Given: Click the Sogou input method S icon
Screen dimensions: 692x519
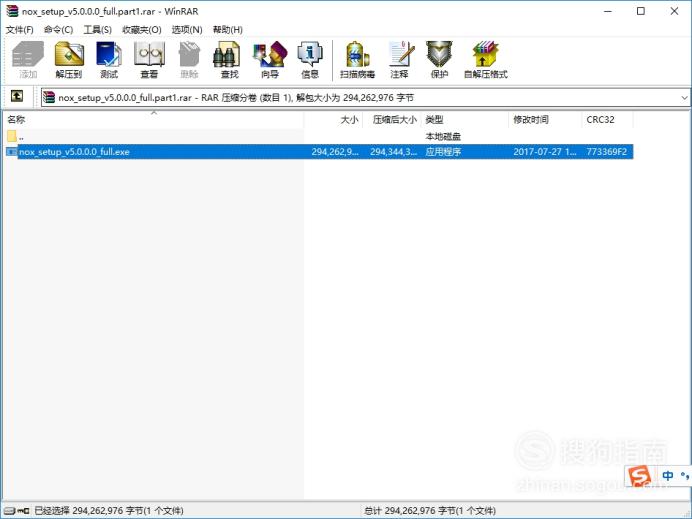Looking at the screenshot, I should click(x=640, y=476).
